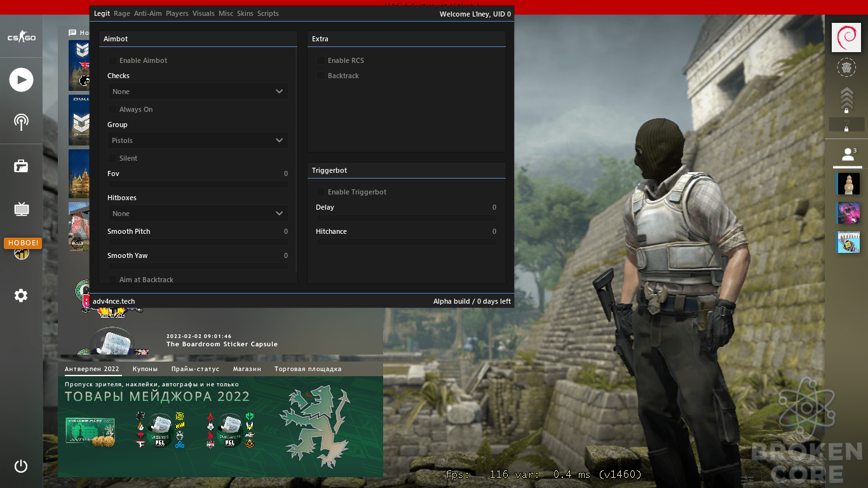This screenshot has width=868, height=488.
Task: Toggle the Backtrack checkbox
Action: tap(322, 76)
